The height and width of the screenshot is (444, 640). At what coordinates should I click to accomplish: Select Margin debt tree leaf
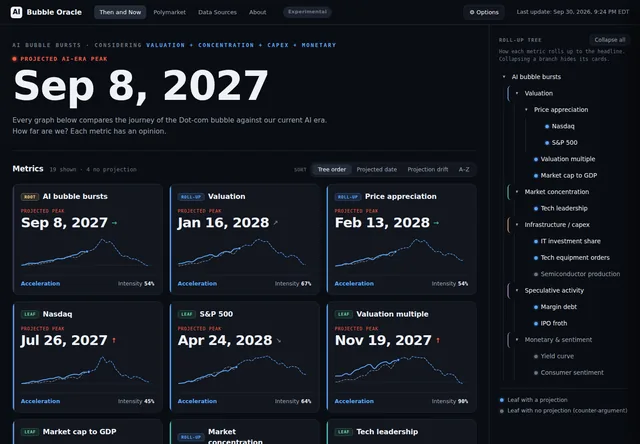click(x=558, y=307)
